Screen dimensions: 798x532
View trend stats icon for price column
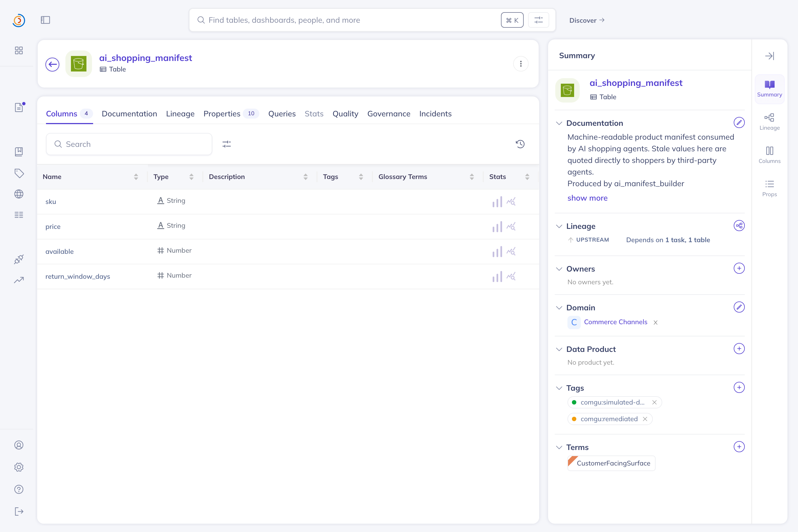pyautogui.click(x=511, y=226)
